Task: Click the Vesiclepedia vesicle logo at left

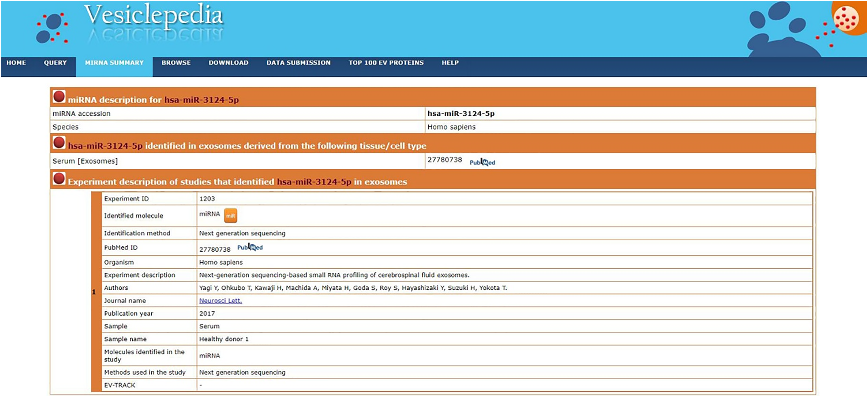Action: coord(52,28)
